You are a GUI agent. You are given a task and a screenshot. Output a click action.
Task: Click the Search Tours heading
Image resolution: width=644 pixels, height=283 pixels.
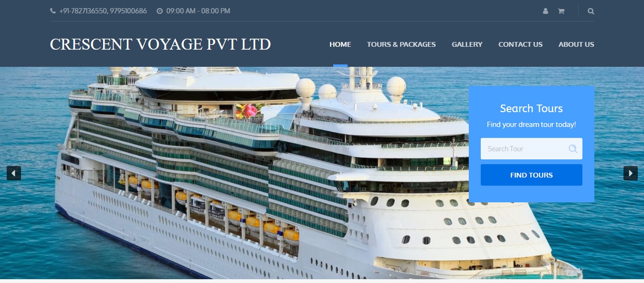point(531,108)
